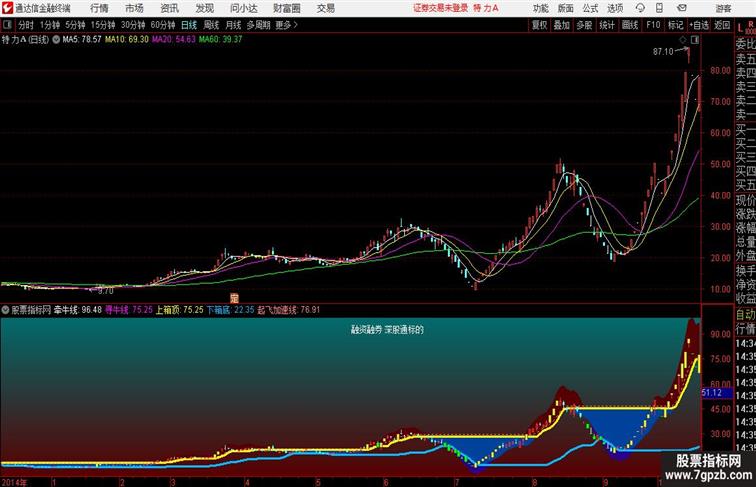This screenshot has width=756, height=487.
Task: Click the 下箱底: 22.35 indicator value
Action: (x=230, y=310)
